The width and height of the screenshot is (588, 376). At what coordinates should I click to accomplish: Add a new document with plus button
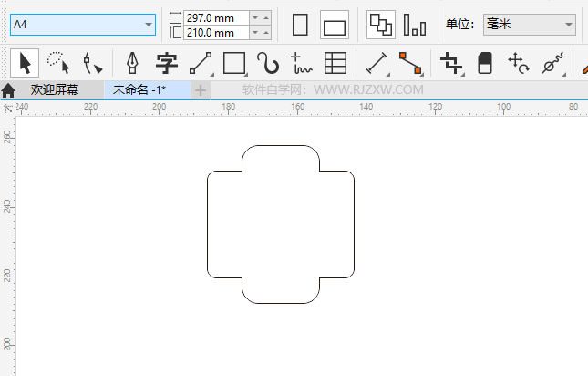pyautogui.click(x=201, y=90)
